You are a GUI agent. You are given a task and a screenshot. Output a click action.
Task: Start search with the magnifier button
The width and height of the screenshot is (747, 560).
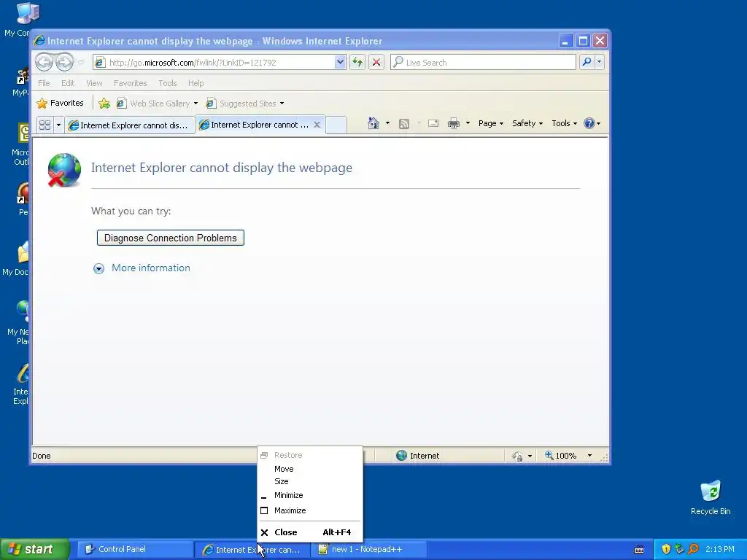[587, 62]
